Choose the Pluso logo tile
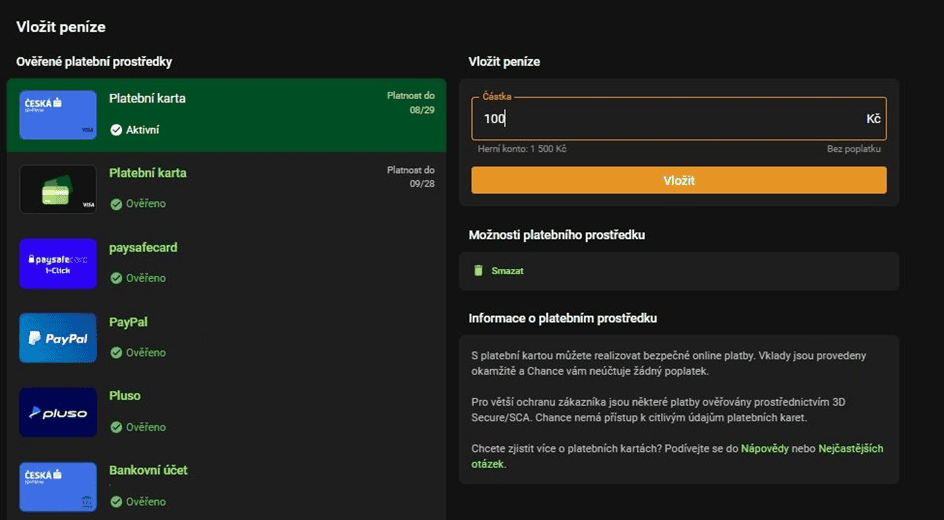Image resolution: width=944 pixels, height=520 pixels. (x=58, y=412)
